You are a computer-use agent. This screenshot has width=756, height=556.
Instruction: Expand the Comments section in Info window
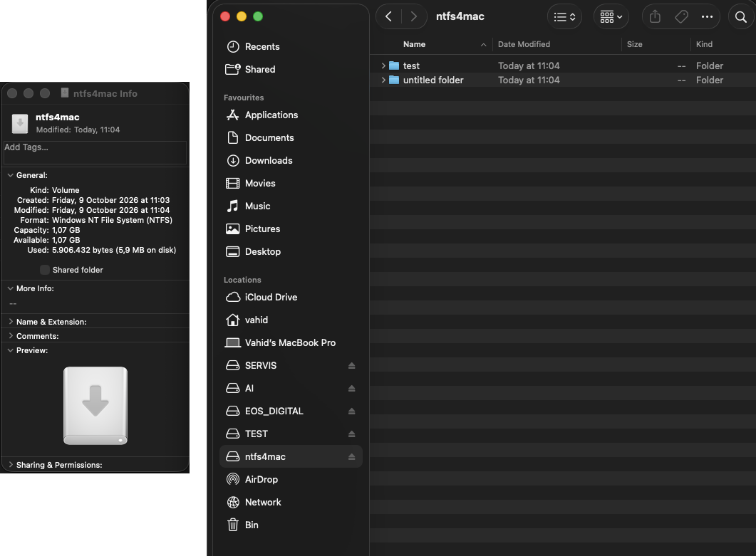pyautogui.click(x=10, y=336)
